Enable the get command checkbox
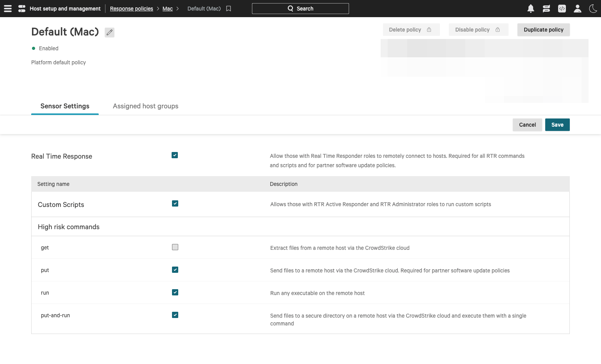This screenshot has height=364, width=601. click(x=175, y=247)
